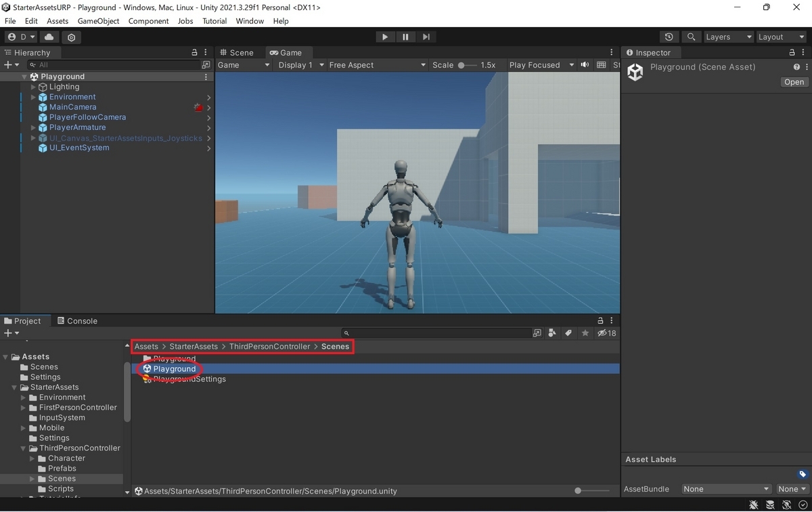The image size is (812, 512).
Task: Open the Undo History icon top right
Action: tap(669, 37)
